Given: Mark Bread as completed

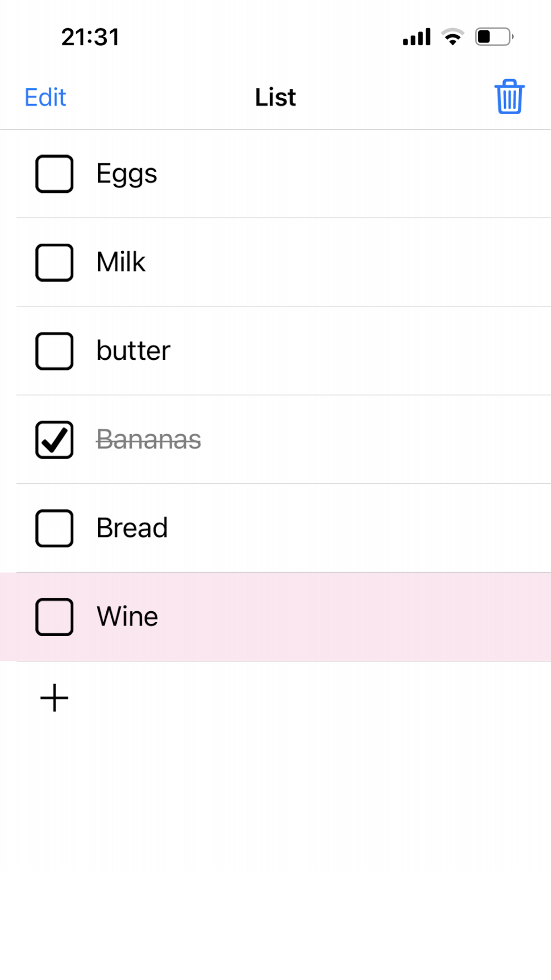Looking at the screenshot, I should [x=55, y=528].
